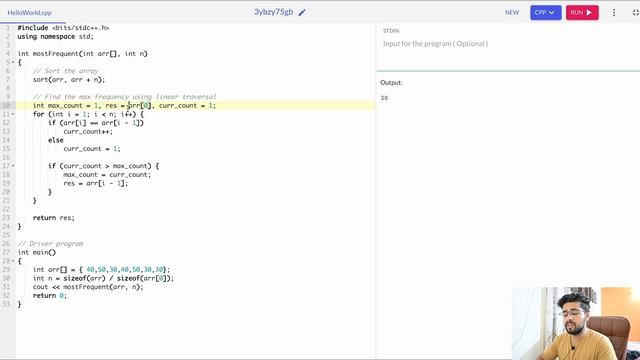
Task: Place cursor on '#include <bits/stdc++.h>' line
Action: click(63, 28)
